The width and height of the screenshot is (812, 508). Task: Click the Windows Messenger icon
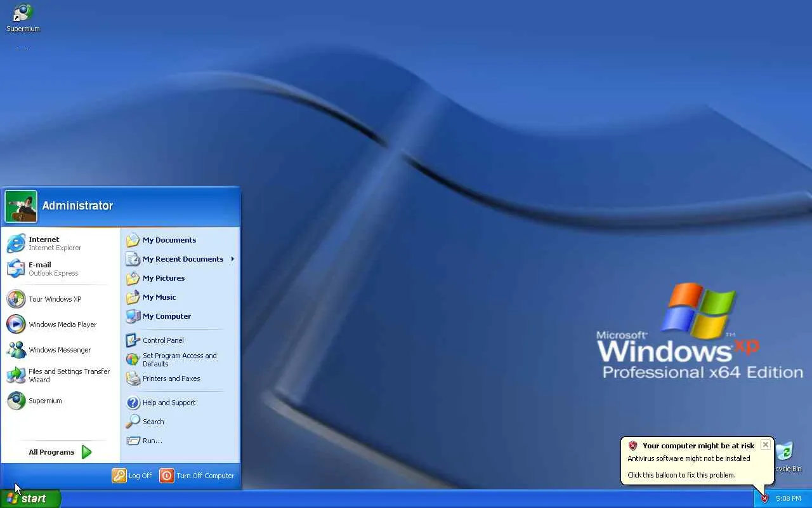[16, 350]
